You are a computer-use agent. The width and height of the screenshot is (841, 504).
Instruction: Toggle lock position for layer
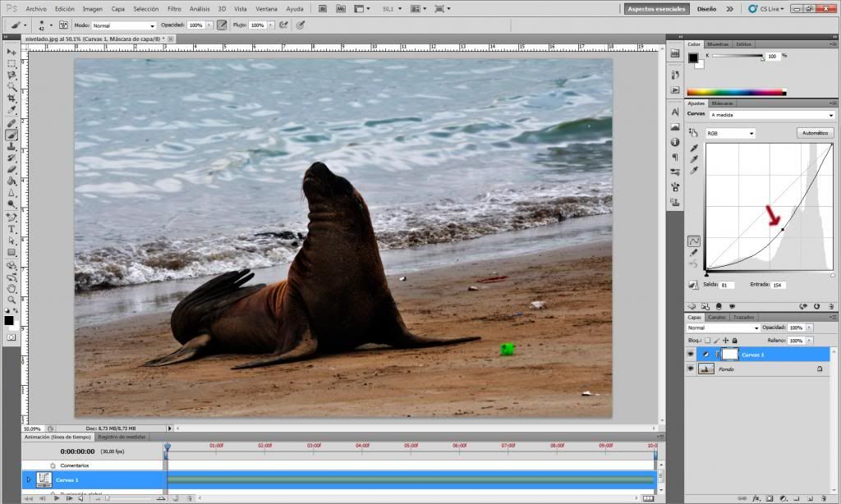726,341
